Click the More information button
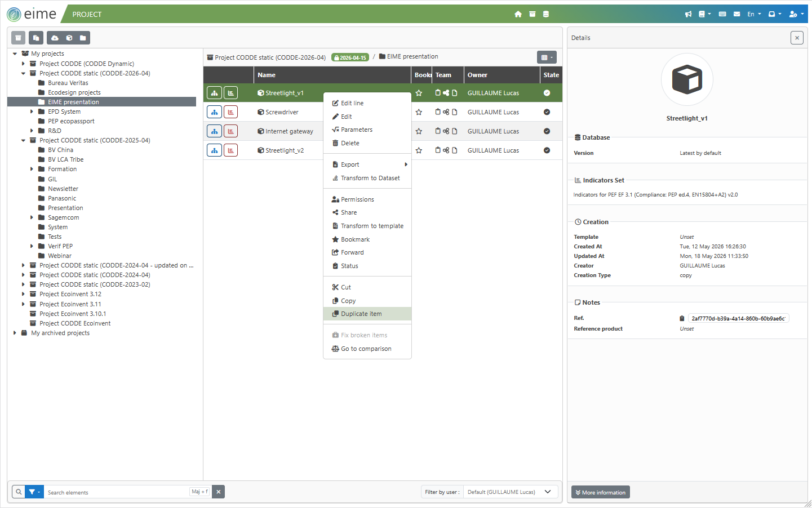Viewport: 812px width, 508px height. click(601, 492)
